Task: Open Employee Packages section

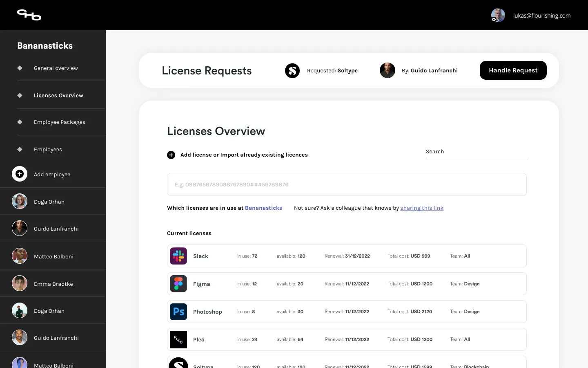Action: pos(60,122)
